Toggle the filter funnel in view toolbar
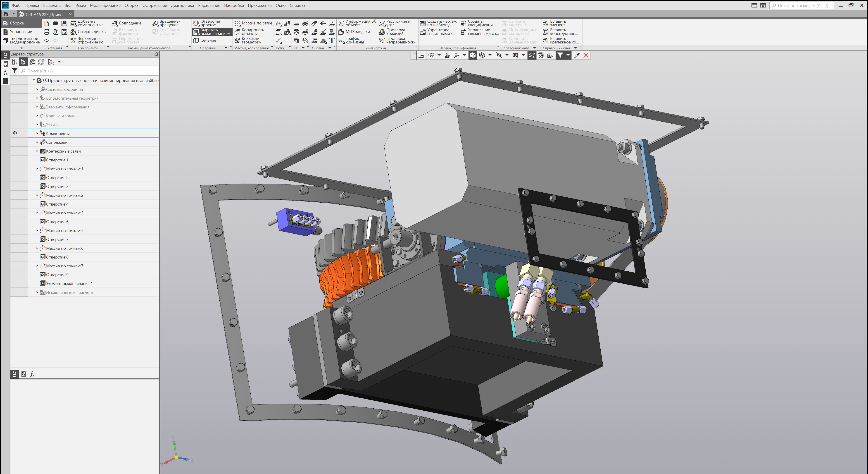The width and height of the screenshot is (868, 474). pyautogui.click(x=560, y=55)
